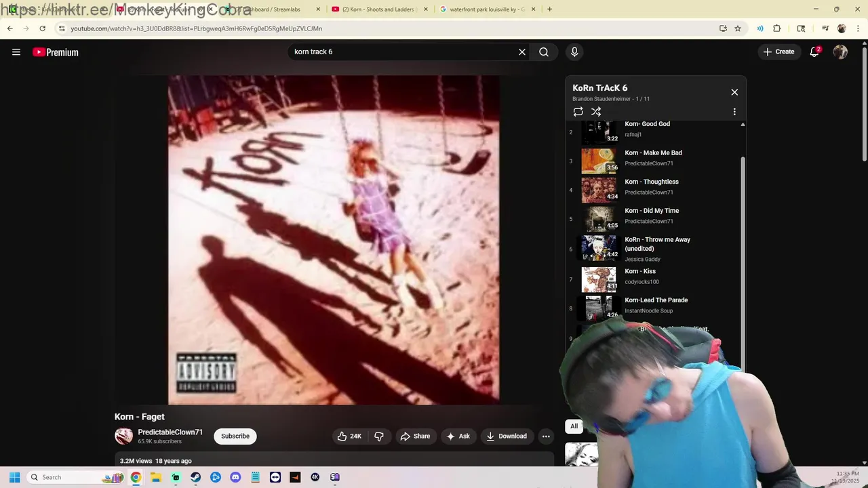Viewport: 868px width, 488px height.
Task: Open a new browser tab
Action: click(x=549, y=9)
